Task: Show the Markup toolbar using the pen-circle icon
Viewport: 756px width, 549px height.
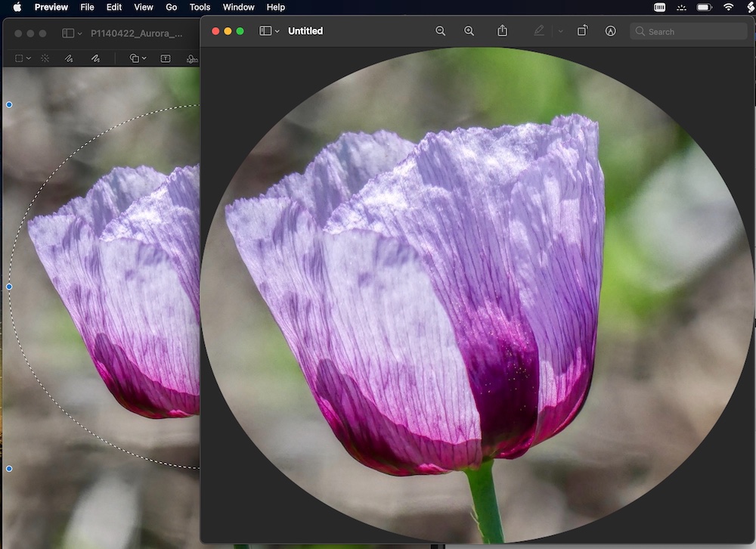Action: 610,31
